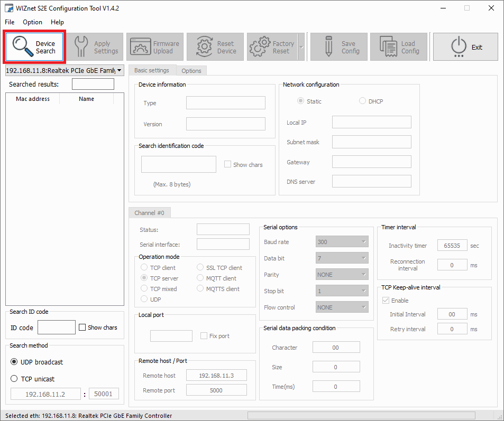Select the UDP broadcast radio button

14,362
